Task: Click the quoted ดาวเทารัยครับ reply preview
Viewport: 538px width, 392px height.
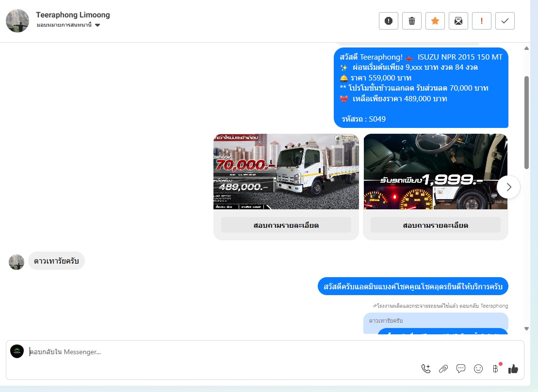Action: (436, 321)
